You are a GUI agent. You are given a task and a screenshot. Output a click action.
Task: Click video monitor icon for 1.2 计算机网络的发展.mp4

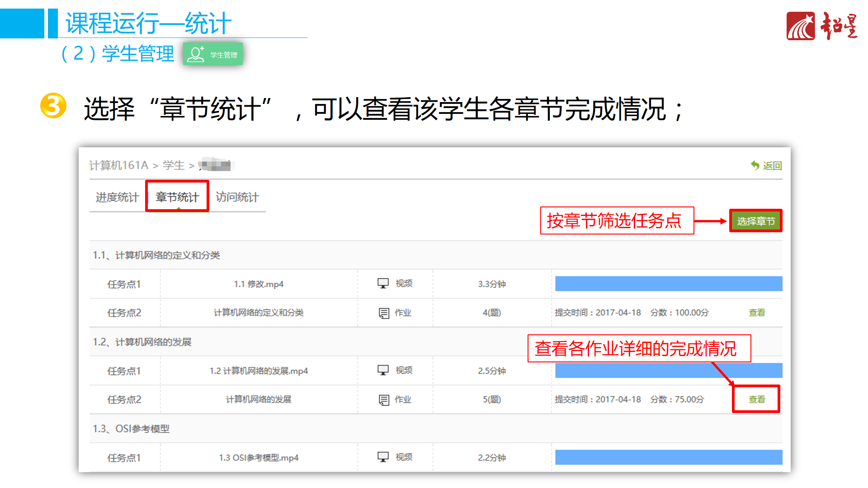coord(383,370)
